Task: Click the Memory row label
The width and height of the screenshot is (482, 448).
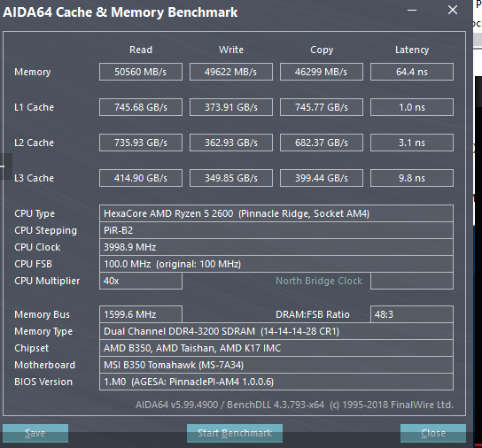Action: point(32,73)
